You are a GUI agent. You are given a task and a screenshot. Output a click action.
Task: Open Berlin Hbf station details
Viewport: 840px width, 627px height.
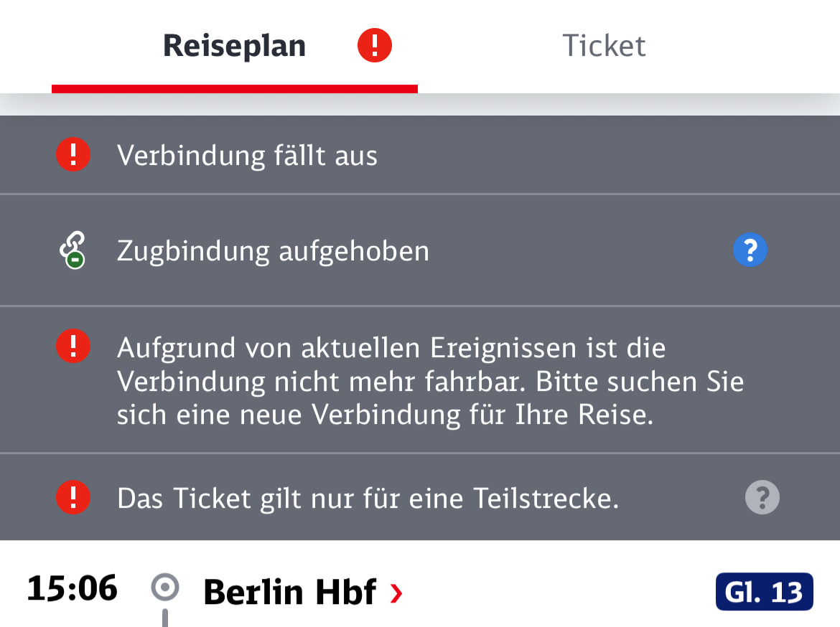[289, 593]
